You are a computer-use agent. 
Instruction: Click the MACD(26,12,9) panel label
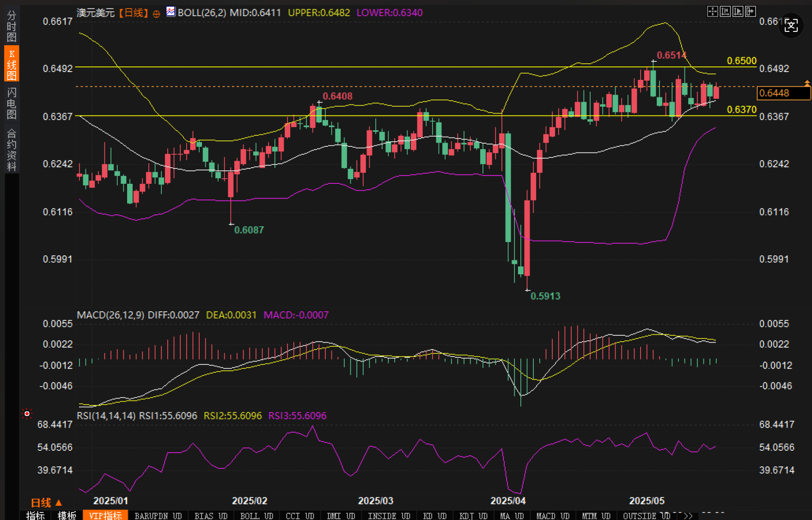pyautogui.click(x=111, y=315)
